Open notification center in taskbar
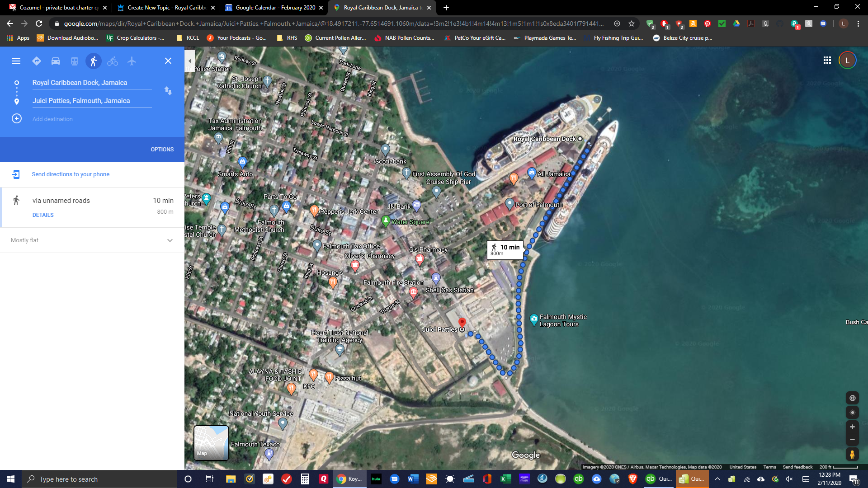 point(854,479)
